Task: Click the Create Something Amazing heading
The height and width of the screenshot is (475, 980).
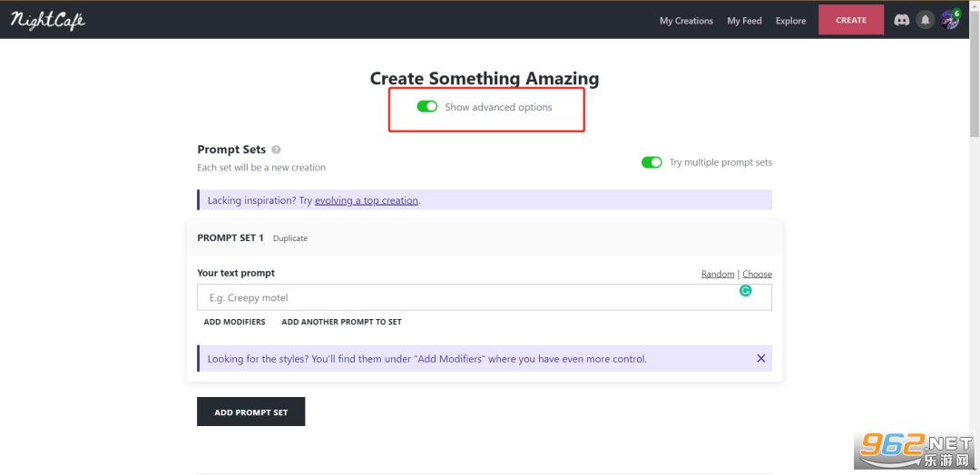Action: coord(485,79)
